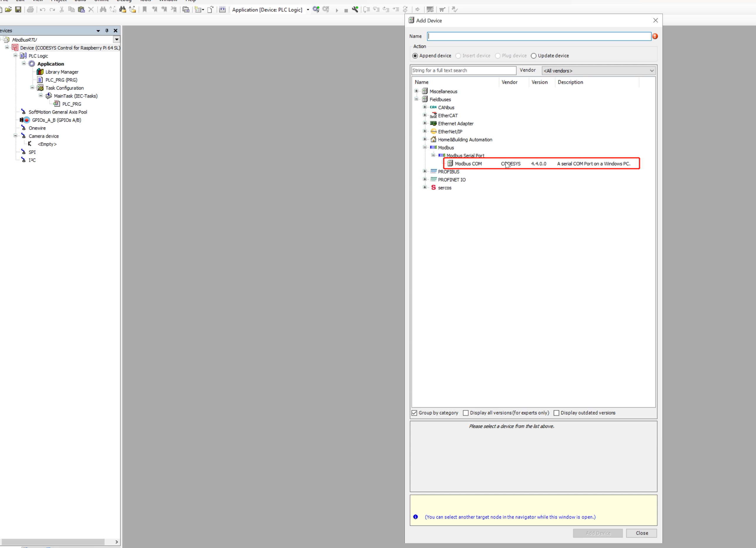756x548 pixels.
Task: Collapse the Fieldbuses category
Action: pos(416,99)
